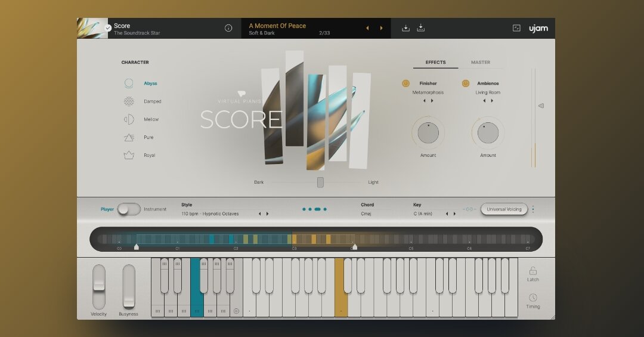Choose the Pure label
644x337 pixels.
(148, 137)
